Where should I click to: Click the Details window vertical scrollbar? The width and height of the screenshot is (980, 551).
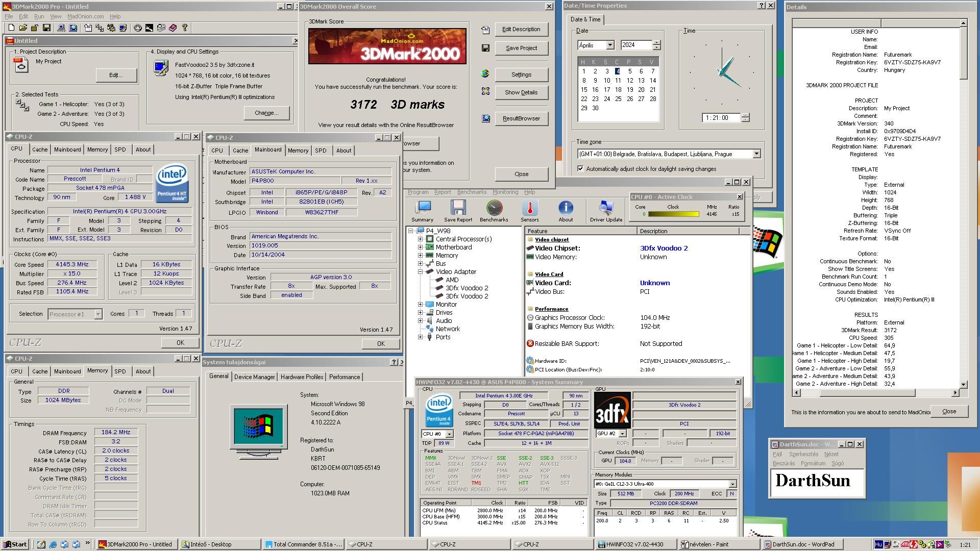[963, 204]
